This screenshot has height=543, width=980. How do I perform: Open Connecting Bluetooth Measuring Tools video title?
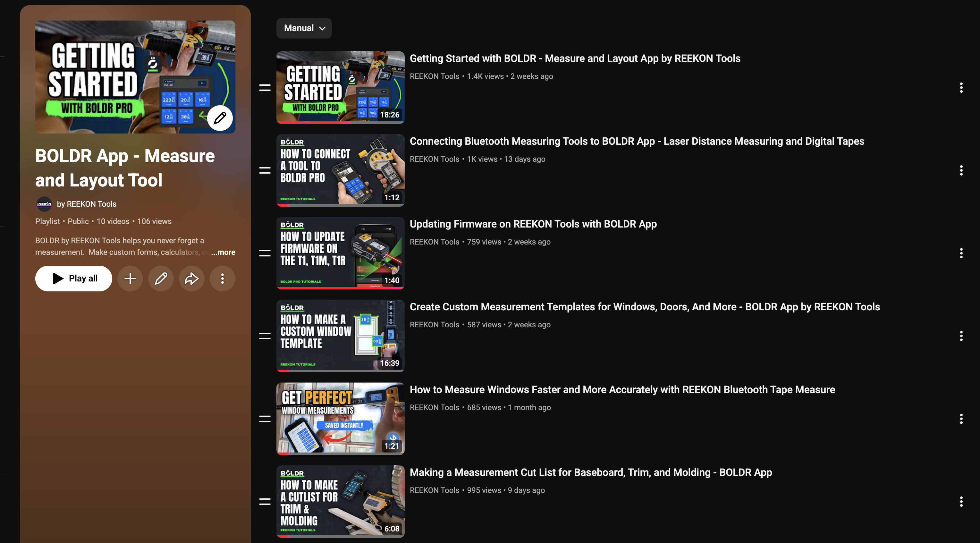[x=637, y=141]
